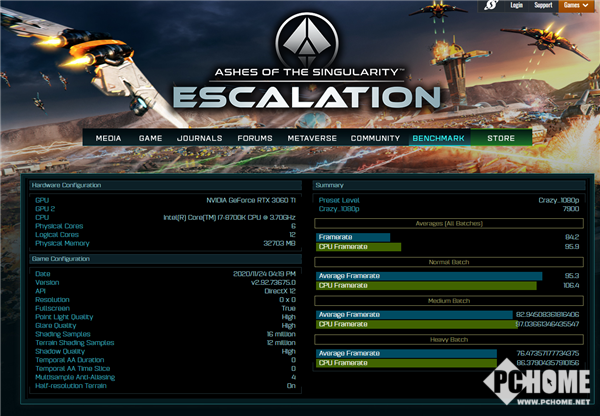Open the Game menu item

point(151,138)
